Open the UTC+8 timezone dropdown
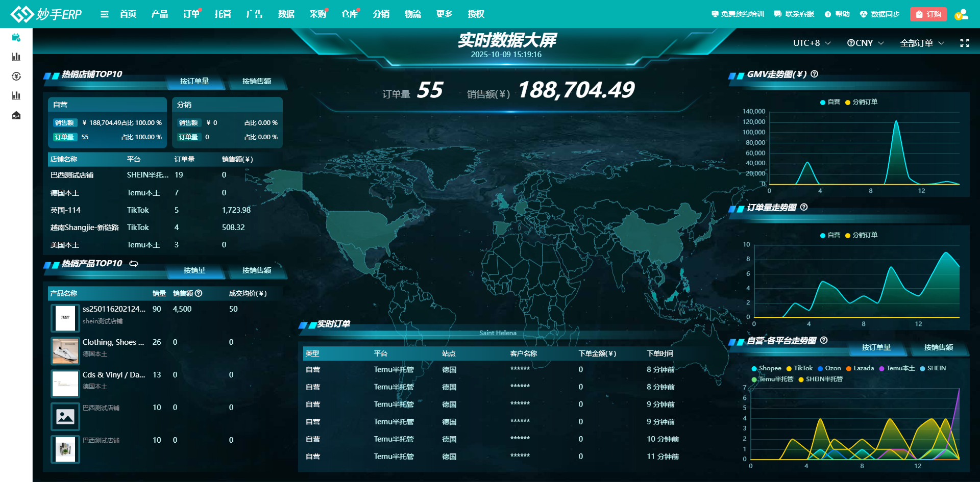The width and height of the screenshot is (980, 482). [812, 43]
